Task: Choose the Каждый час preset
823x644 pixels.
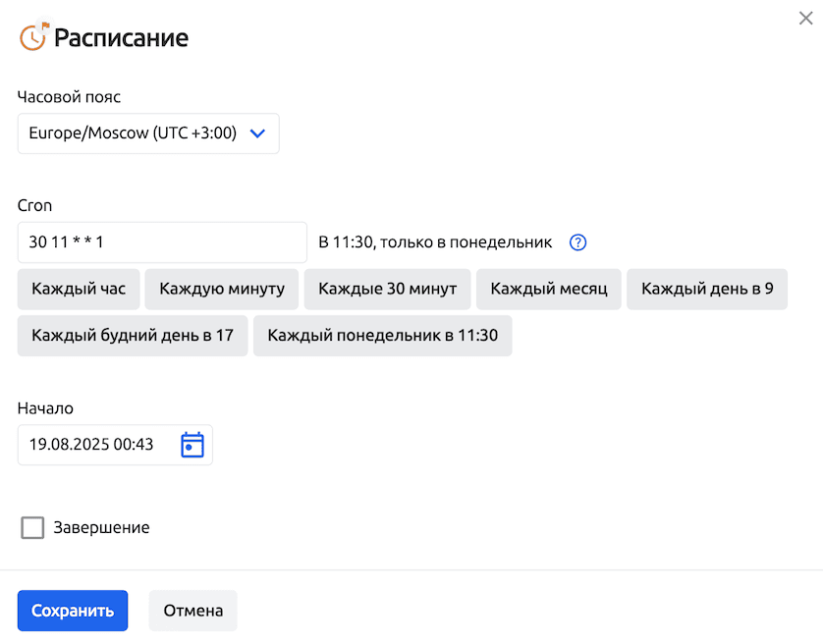Action: click(79, 290)
